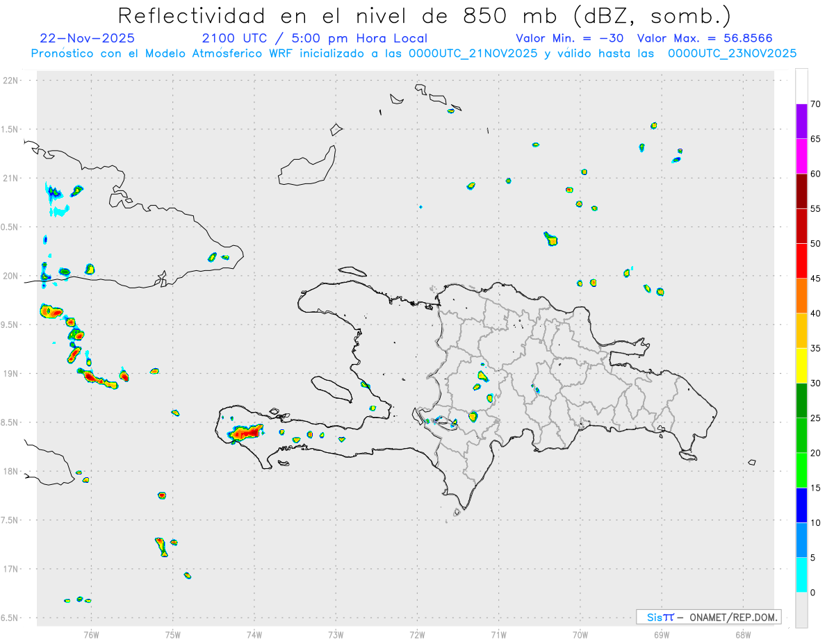Click the time '2100 UTC / 5:00 pm Hora Local'

point(315,38)
